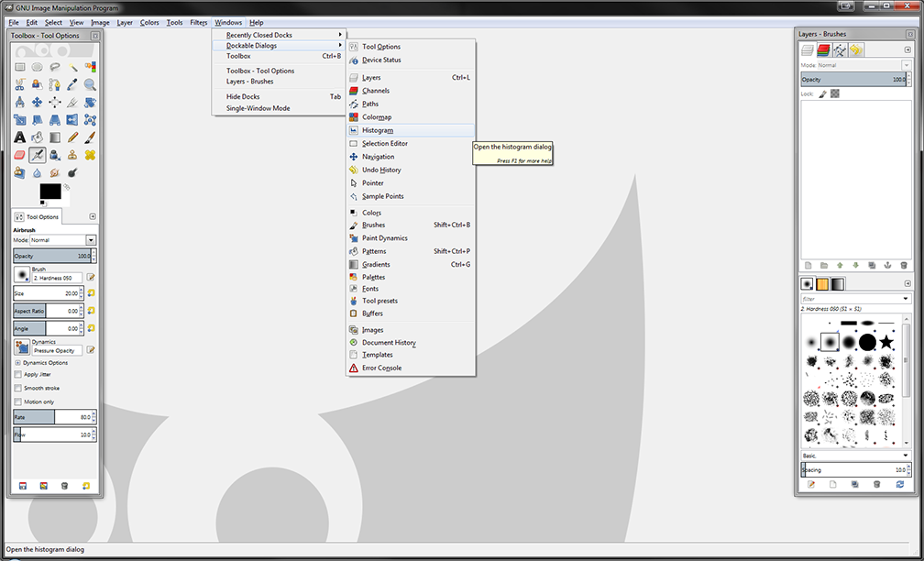Switch to the Channels tab in Layers dock
This screenshot has height=561, width=924.
[x=823, y=50]
